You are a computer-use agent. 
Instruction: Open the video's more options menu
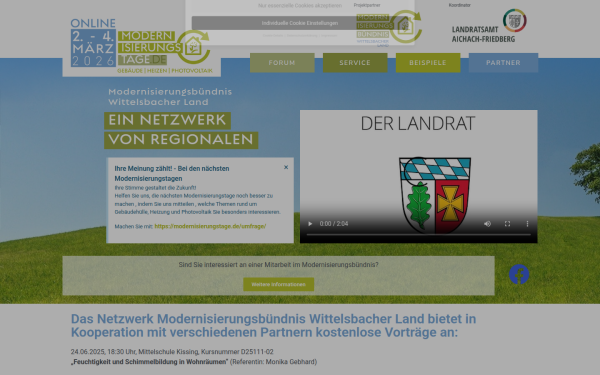click(527, 223)
